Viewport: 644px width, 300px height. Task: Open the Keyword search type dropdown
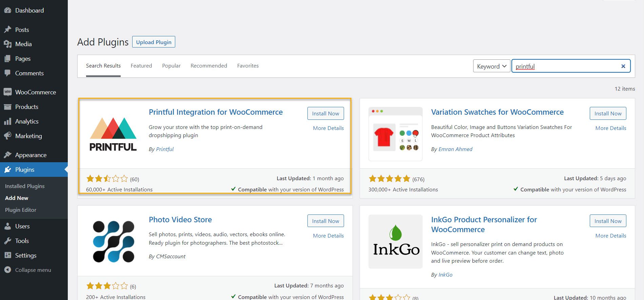point(491,66)
